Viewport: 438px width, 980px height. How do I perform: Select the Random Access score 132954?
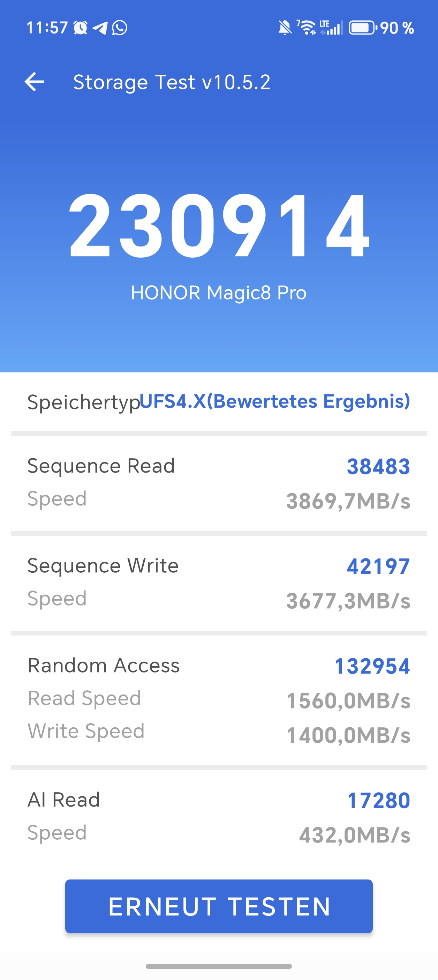(372, 666)
